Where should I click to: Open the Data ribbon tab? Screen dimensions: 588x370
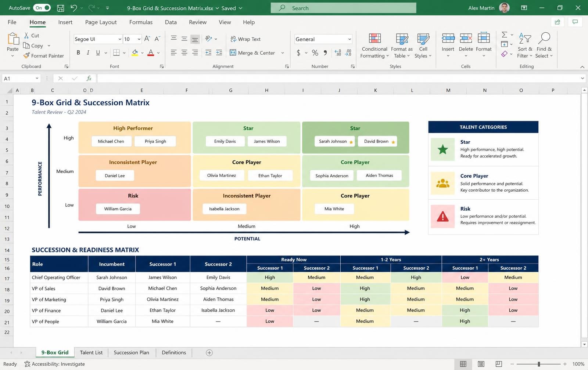tap(171, 22)
